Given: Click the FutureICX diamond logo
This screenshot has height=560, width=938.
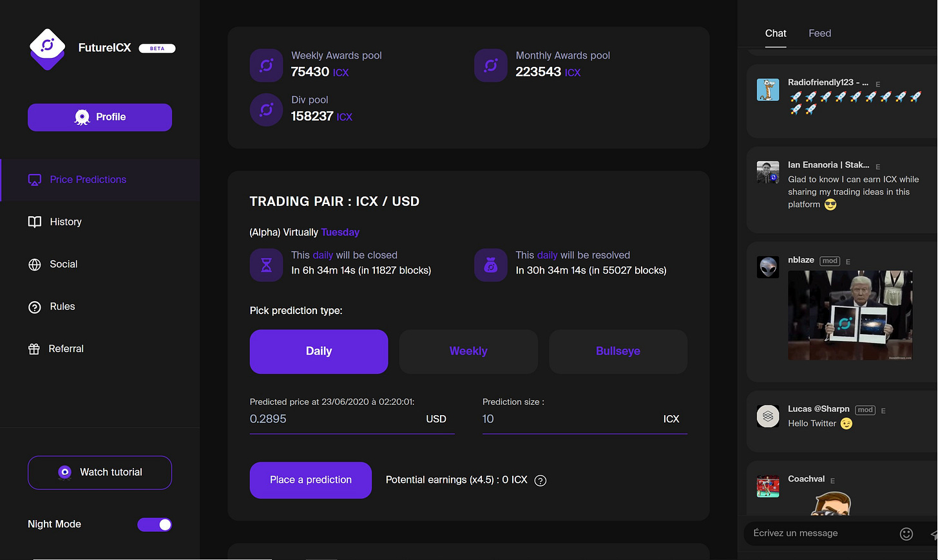Looking at the screenshot, I should pos(47,49).
